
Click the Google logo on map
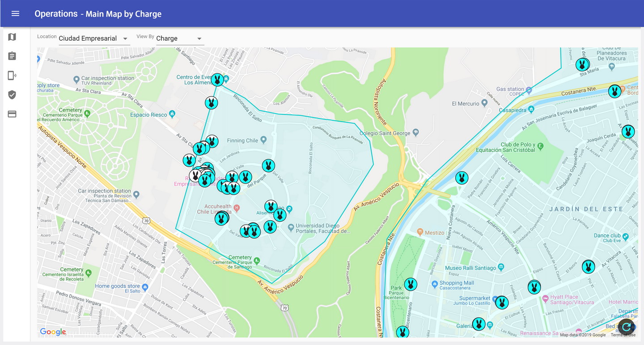53,332
